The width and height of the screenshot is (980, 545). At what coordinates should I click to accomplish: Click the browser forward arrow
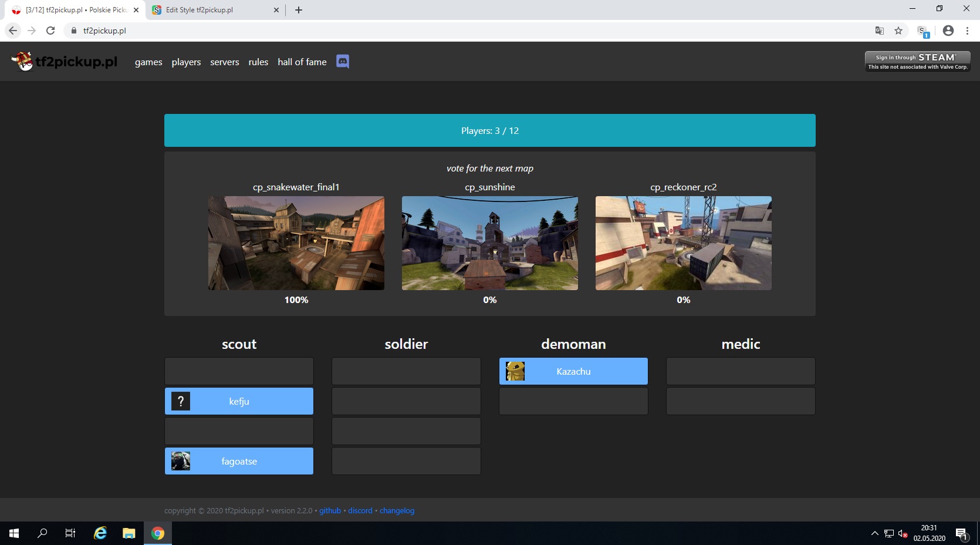(x=32, y=31)
